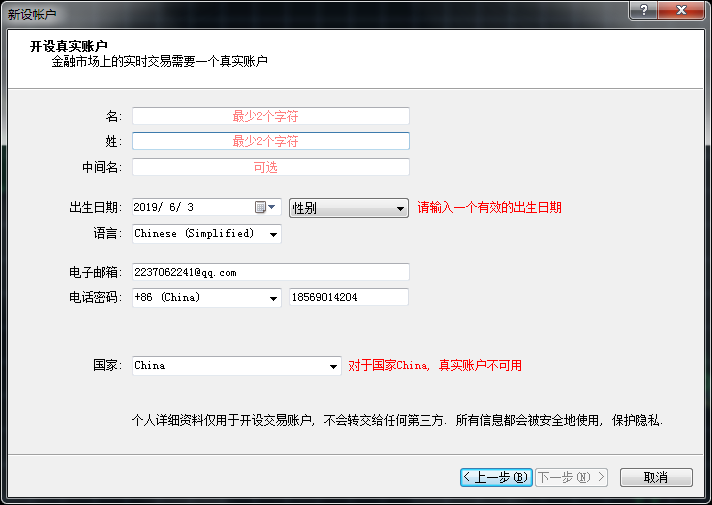Screen dimensions: 712x505
Task: Click the 取消 cancel button
Action: [656, 477]
